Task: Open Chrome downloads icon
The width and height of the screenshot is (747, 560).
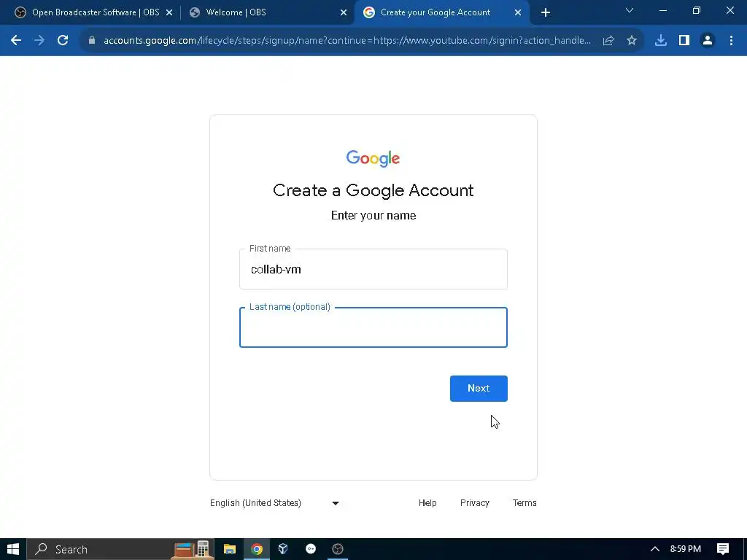Action: click(x=661, y=41)
